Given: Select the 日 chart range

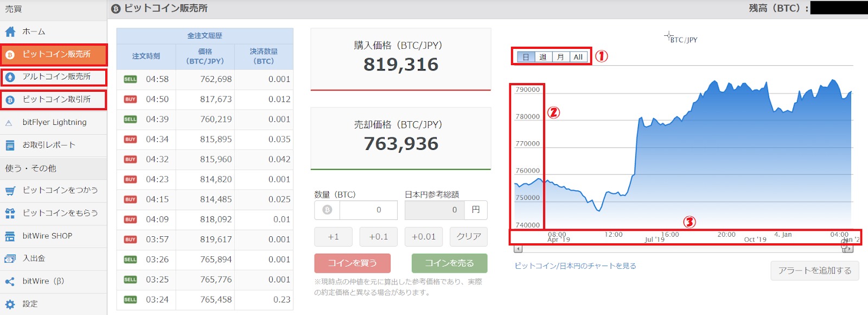Looking at the screenshot, I should 526,57.
